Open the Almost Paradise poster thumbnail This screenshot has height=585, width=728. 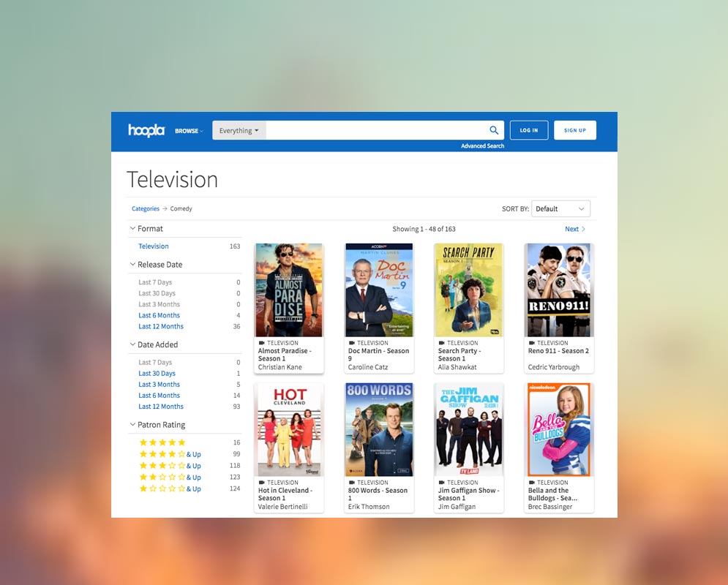click(x=289, y=290)
